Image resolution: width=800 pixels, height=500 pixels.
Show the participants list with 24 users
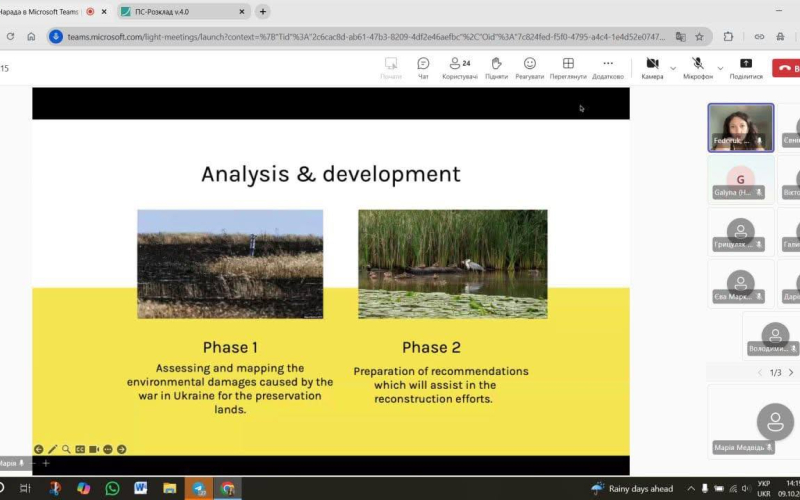click(x=459, y=67)
